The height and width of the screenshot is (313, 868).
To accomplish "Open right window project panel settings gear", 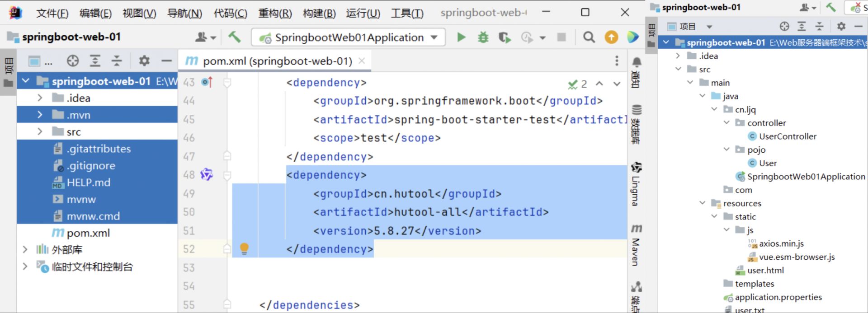I will [x=841, y=27].
